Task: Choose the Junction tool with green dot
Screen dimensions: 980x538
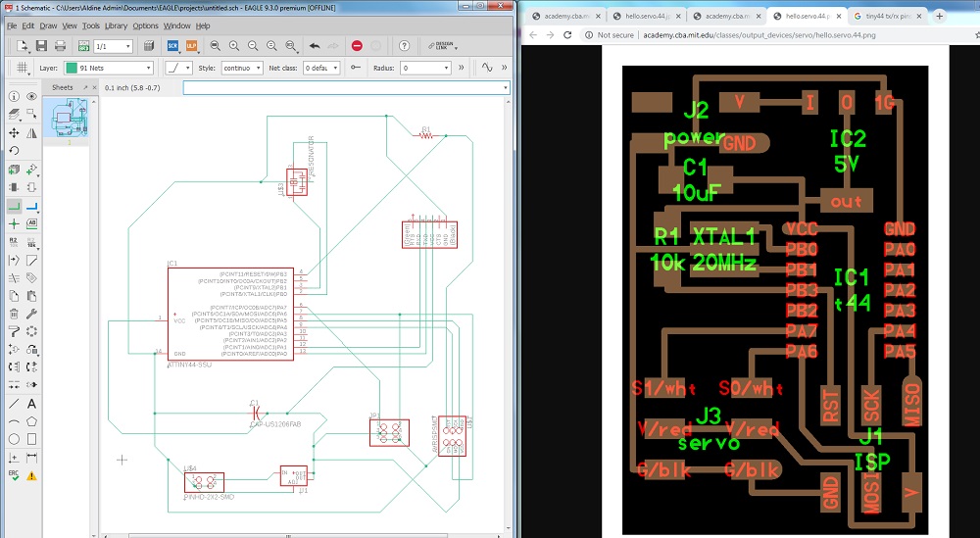Action: (x=14, y=223)
